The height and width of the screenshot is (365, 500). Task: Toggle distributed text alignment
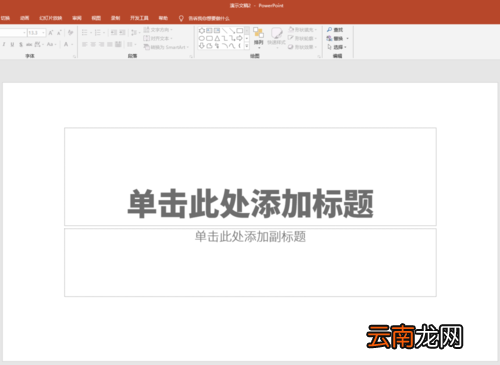pyautogui.click(x=118, y=44)
